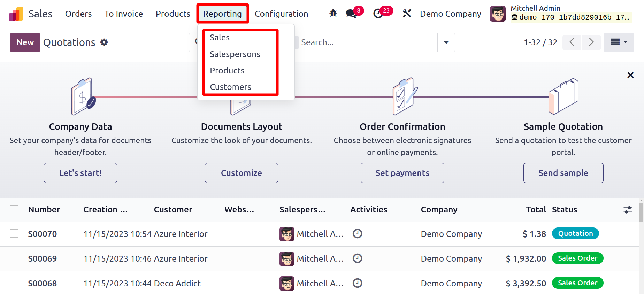The height and width of the screenshot is (294, 644).
Task: Open the Configuration menu
Action: pyautogui.click(x=281, y=14)
